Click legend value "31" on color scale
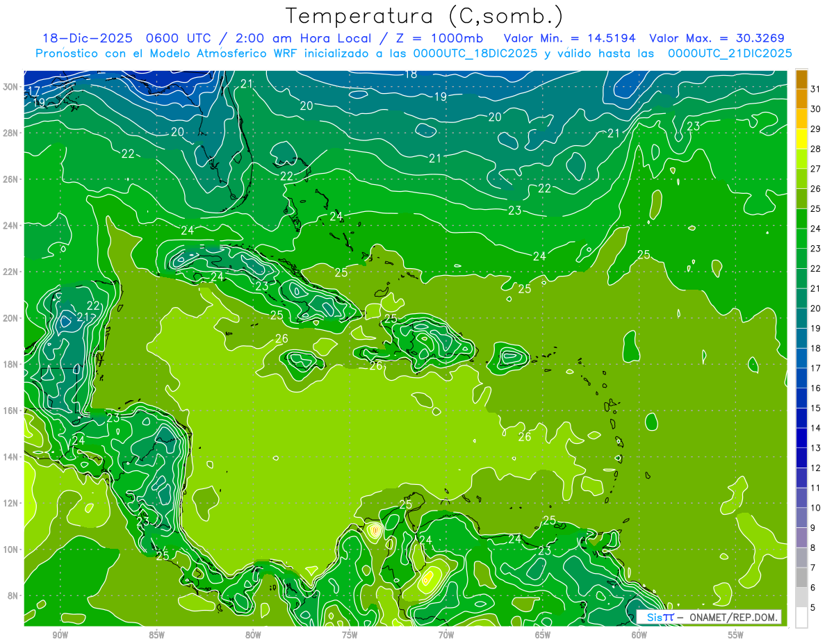This screenshot has height=644, width=834. (x=817, y=89)
